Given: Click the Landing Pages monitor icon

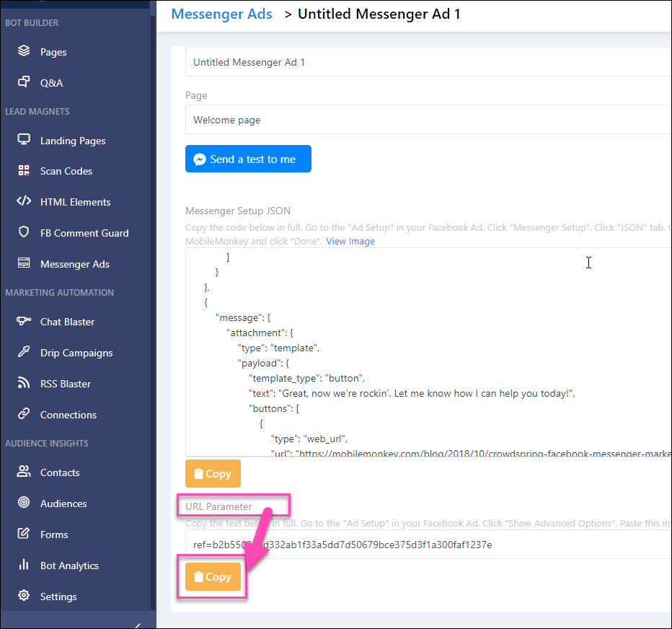Looking at the screenshot, I should point(24,140).
